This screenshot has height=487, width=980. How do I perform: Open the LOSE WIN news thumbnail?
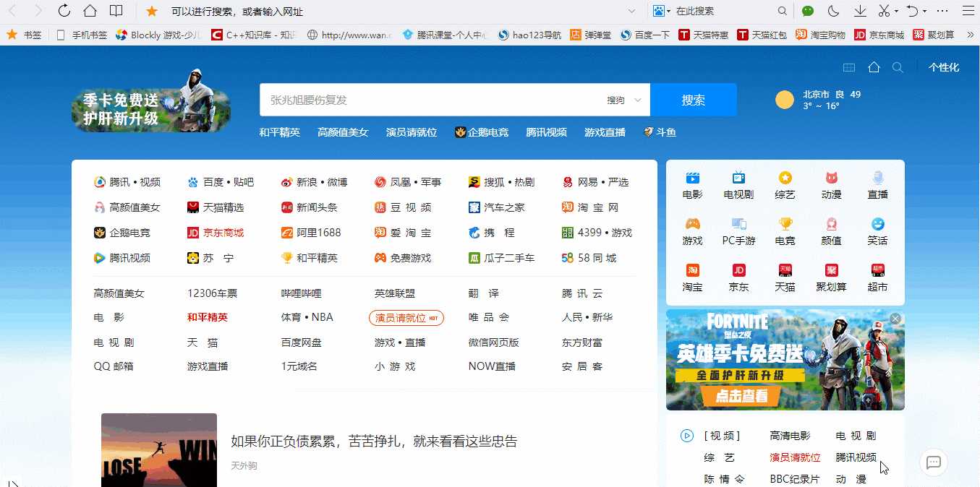(159, 450)
